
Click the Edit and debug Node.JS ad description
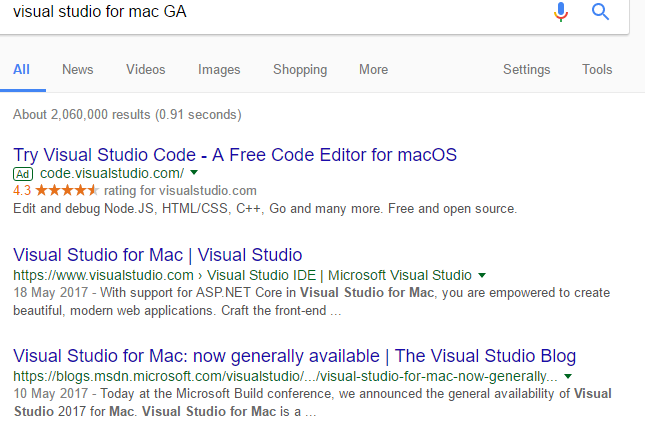pyautogui.click(x=265, y=208)
